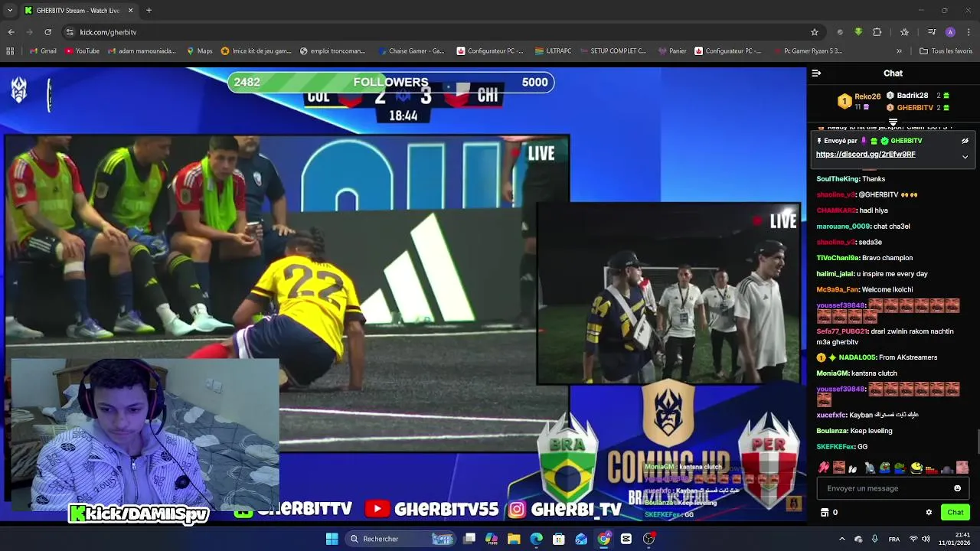Click SoulTheKing username in chat
This screenshot has height=551, width=980.
[838, 179]
